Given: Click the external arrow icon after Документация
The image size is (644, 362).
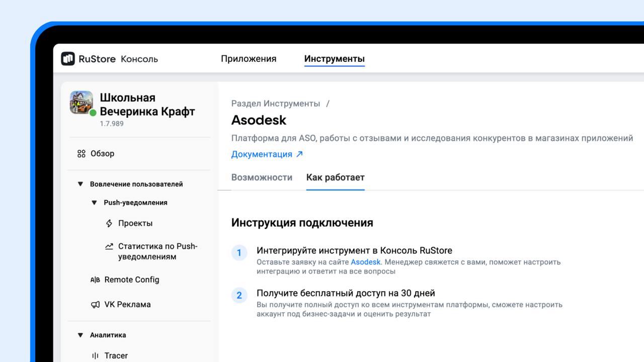Looking at the screenshot, I should coord(299,154).
